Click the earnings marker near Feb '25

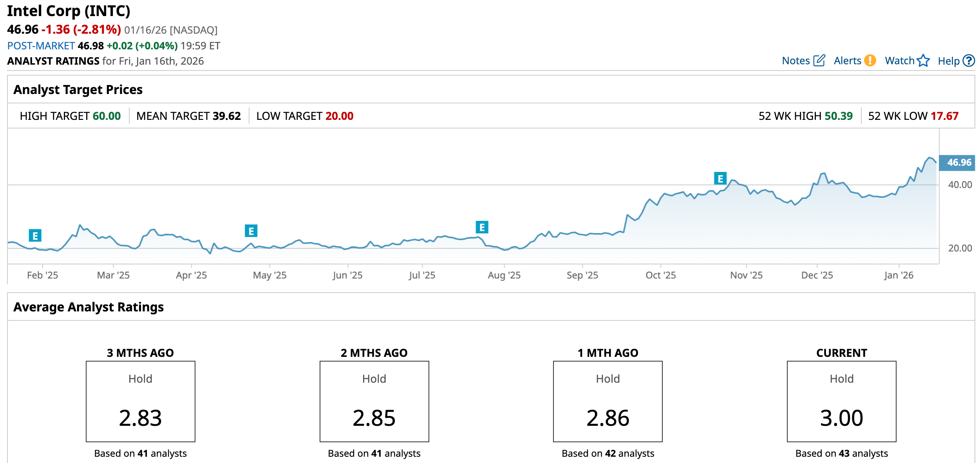[x=35, y=236]
